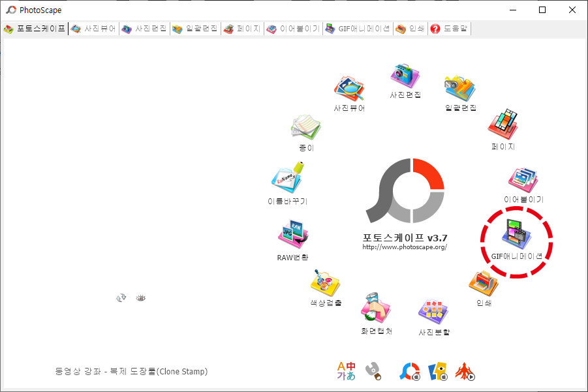Minimize the PhotoScape window
The width and height of the screenshot is (588, 392).
(513, 10)
